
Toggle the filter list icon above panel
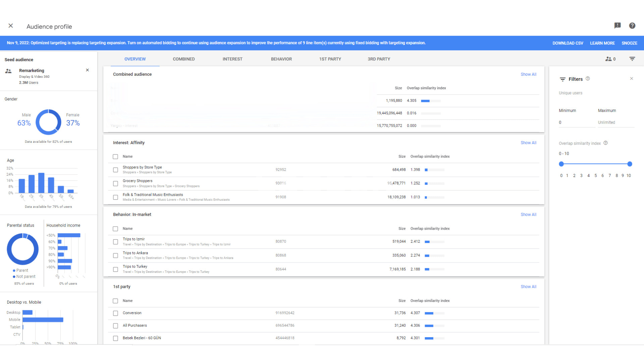[x=632, y=59]
